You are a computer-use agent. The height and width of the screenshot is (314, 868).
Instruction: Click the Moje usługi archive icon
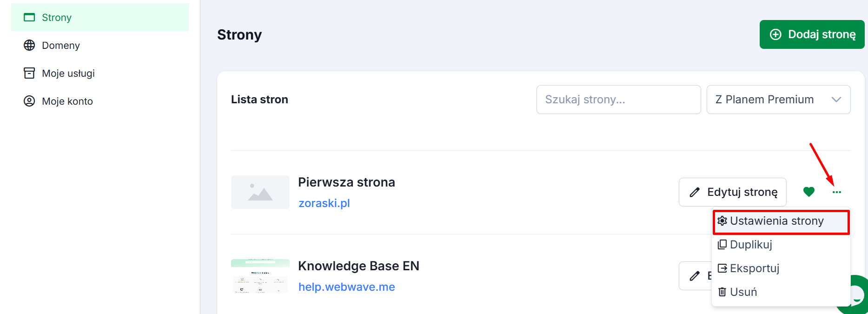(x=29, y=73)
